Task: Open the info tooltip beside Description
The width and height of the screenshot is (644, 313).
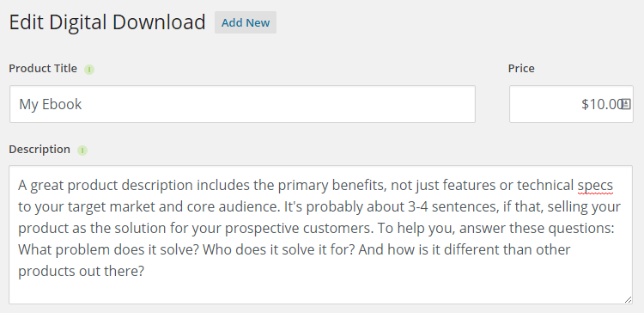Action: tap(82, 150)
